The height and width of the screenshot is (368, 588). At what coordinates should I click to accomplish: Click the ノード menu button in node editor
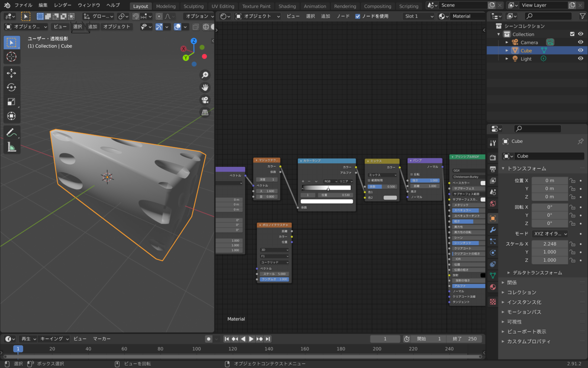click(343, 16)
